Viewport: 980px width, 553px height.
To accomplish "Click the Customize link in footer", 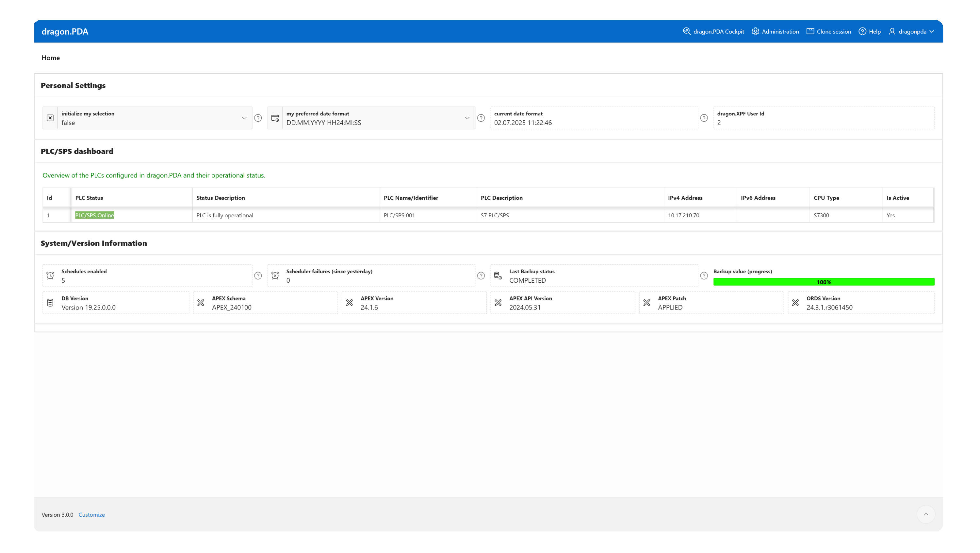I will 91,514.
